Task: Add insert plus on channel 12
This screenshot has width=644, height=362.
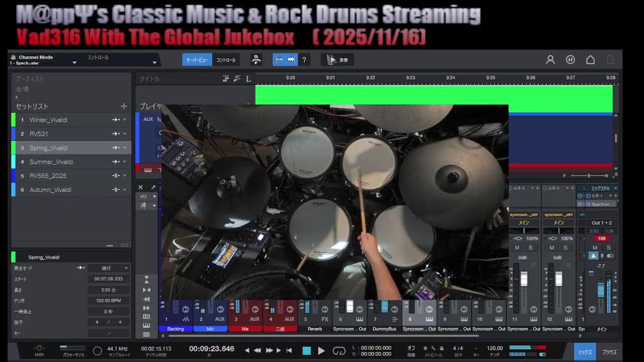Action: [x=572, y=188]
